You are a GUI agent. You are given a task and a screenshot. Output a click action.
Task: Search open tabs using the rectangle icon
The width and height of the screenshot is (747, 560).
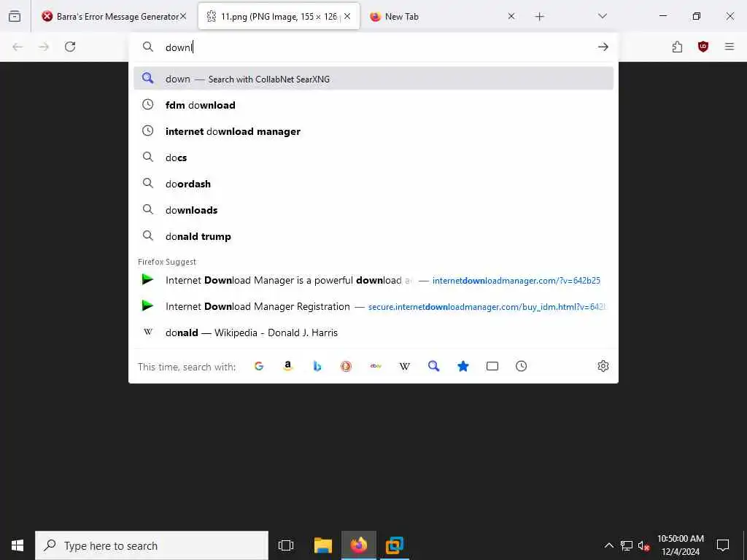(492, 366)
